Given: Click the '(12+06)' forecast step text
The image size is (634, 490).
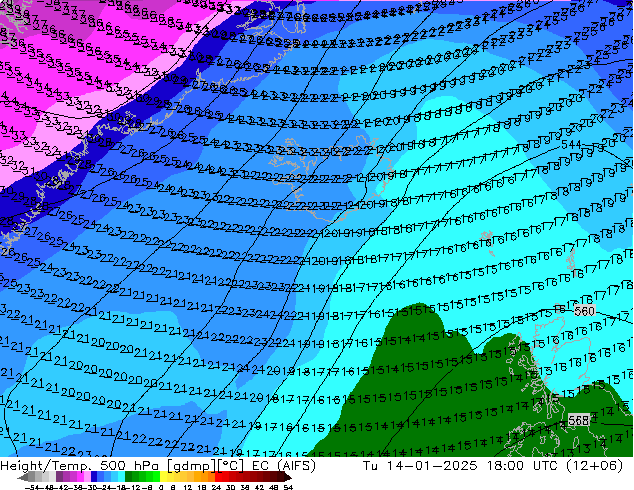Looking at the screenshot, I should 594,466.
